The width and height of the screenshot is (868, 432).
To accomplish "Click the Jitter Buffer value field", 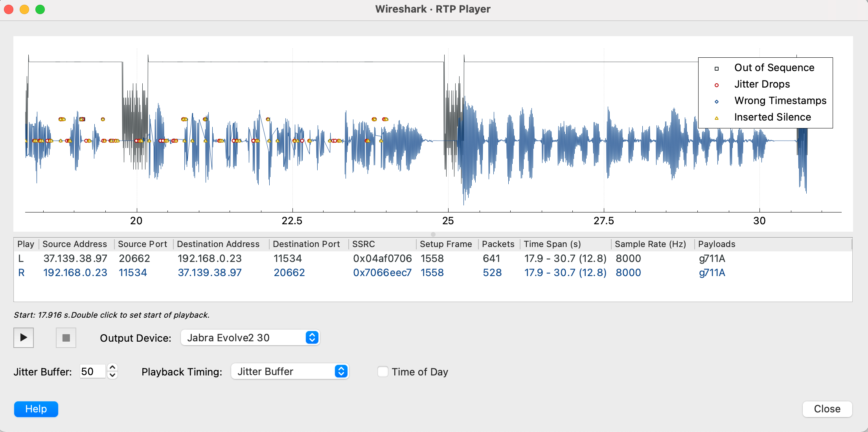I will [92, 372].
